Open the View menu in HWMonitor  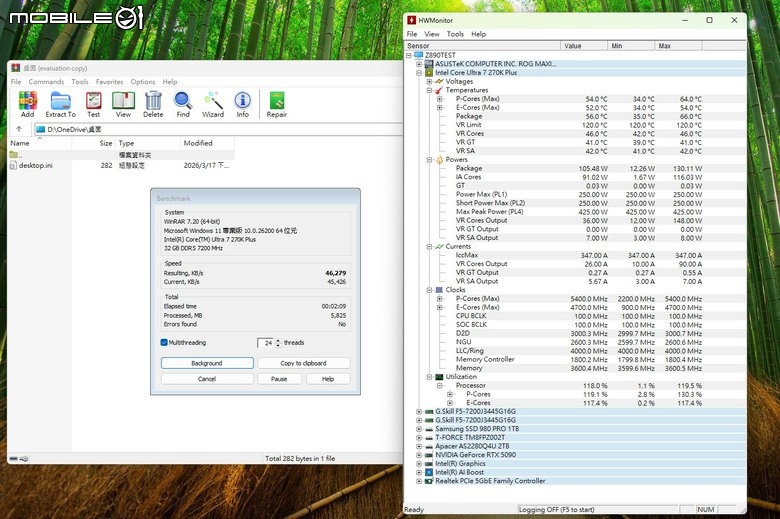(x=432, y=34)
